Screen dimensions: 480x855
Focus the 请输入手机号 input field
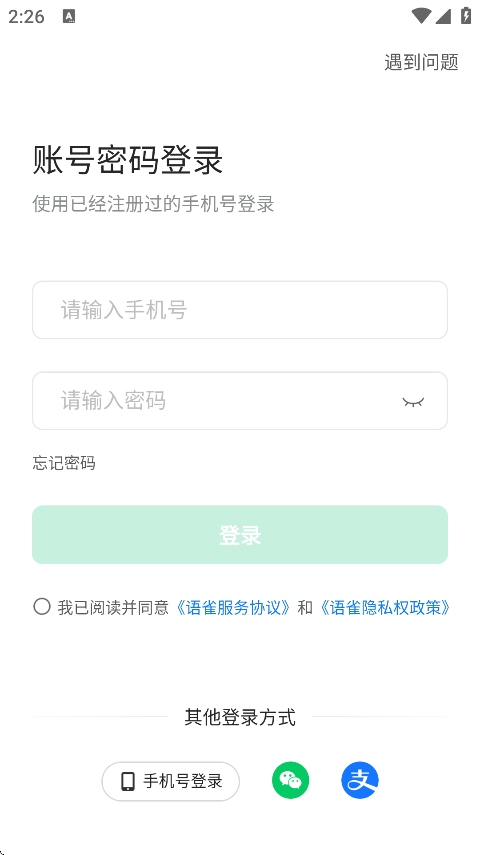click(240, 310)
